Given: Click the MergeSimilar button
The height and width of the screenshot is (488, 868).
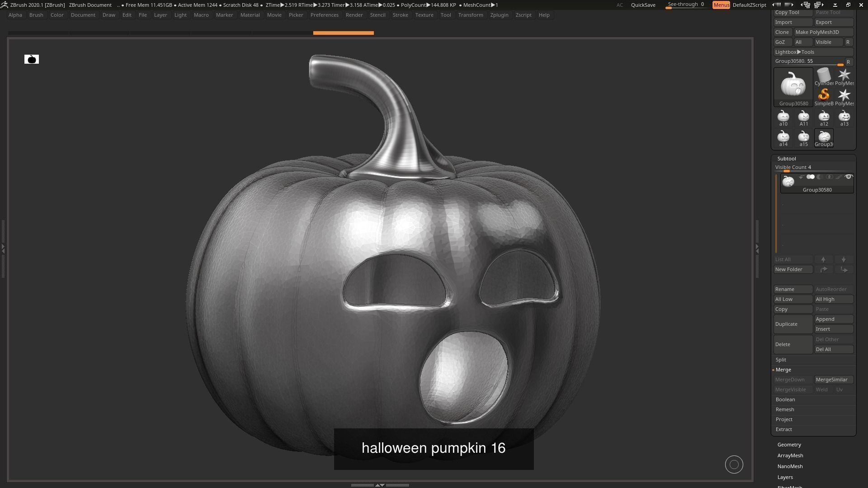Looking at the screenshot, I should 834,380.
